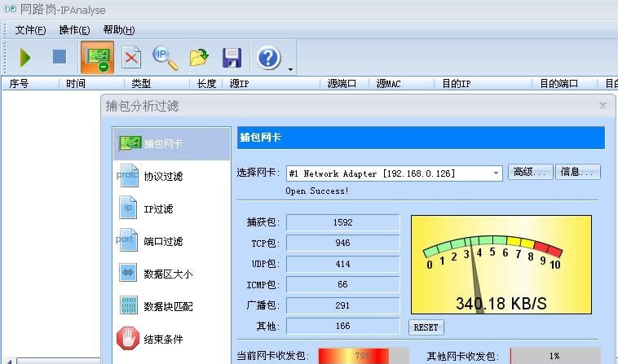Click the 信息... button
This screenshot has height=364, width=618.
point(577,172)
